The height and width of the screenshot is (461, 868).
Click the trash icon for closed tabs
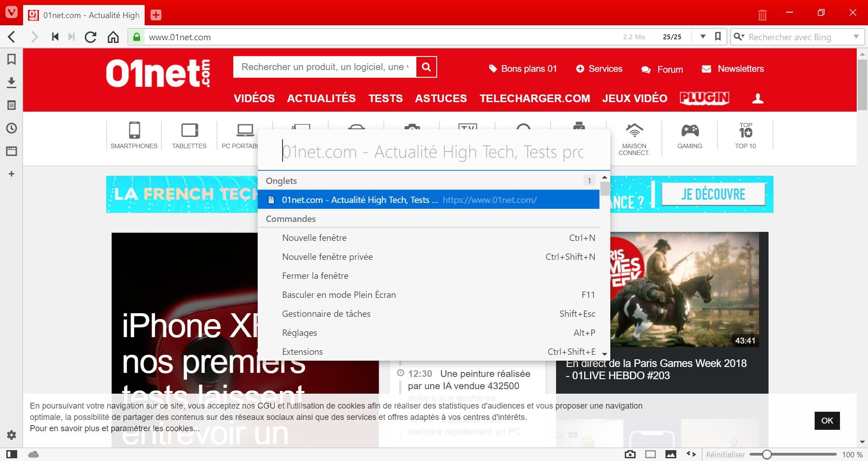762,15
